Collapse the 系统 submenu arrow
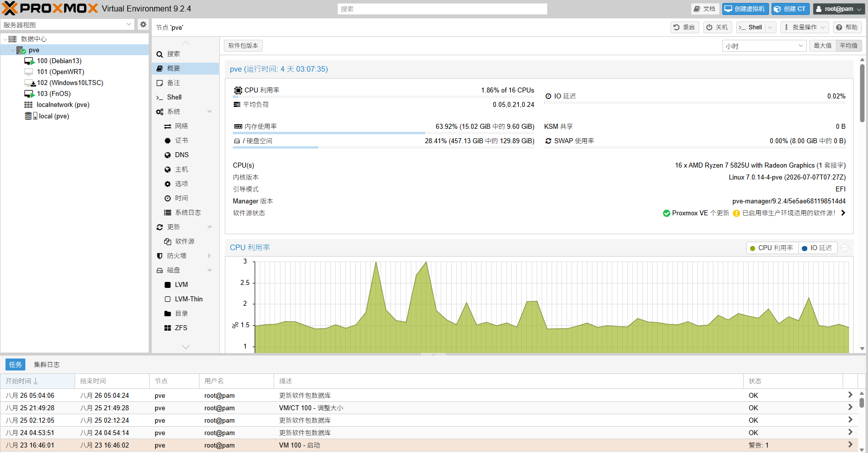Image resolution: width=868 pixels, height=453 pixels. [209, 112]
